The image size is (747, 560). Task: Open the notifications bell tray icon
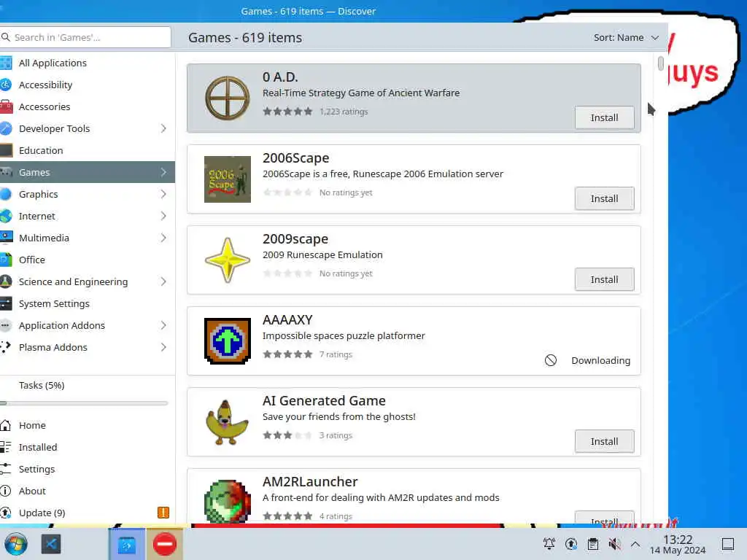pyautogui.click(x=549, y=544)
